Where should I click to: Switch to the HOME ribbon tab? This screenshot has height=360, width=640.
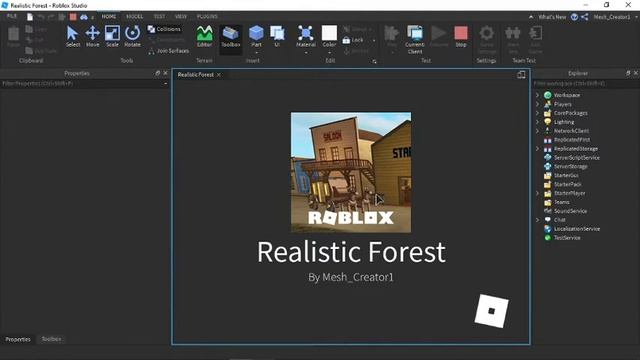point(109,16)
